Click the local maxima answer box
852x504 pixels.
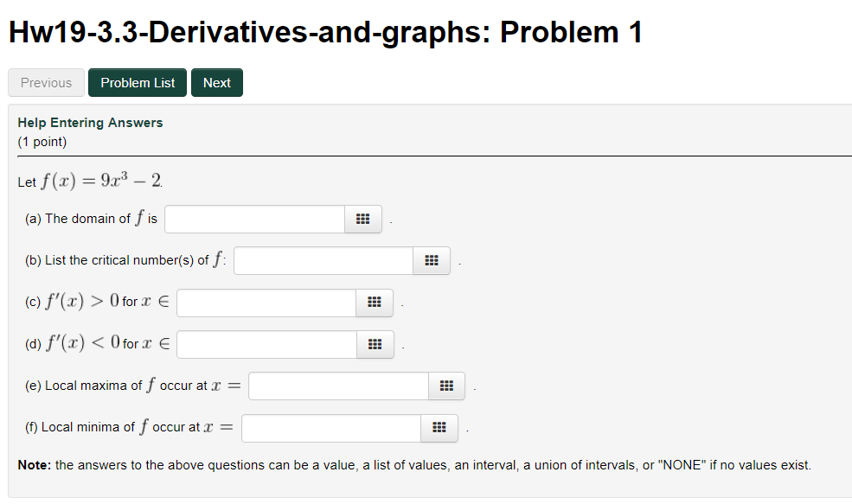[x=337, y=386]
